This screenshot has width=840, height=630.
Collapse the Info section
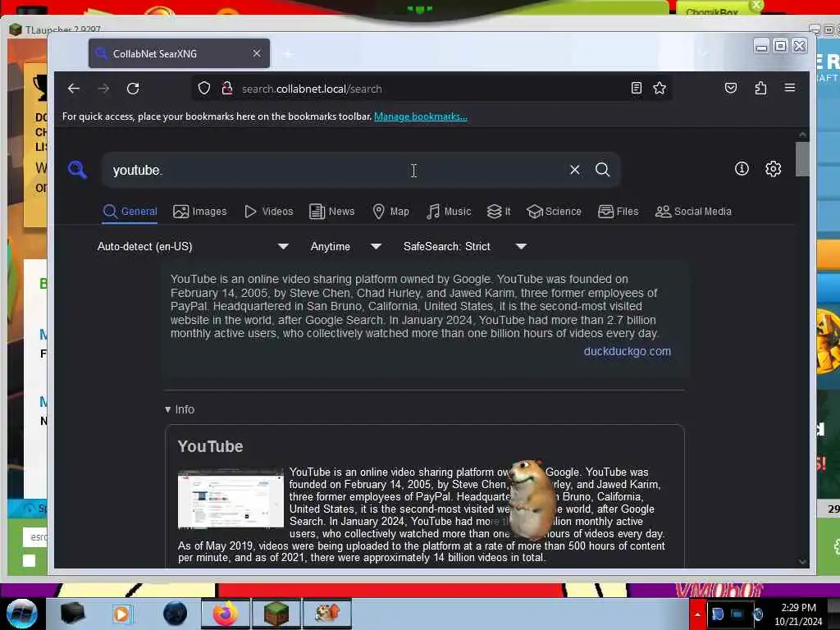coord(180,409)
